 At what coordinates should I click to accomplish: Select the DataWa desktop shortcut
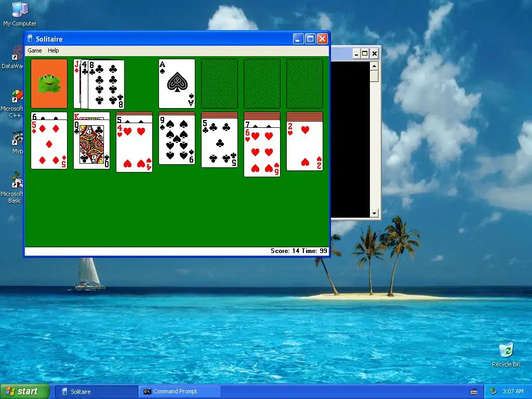[13, 58]
